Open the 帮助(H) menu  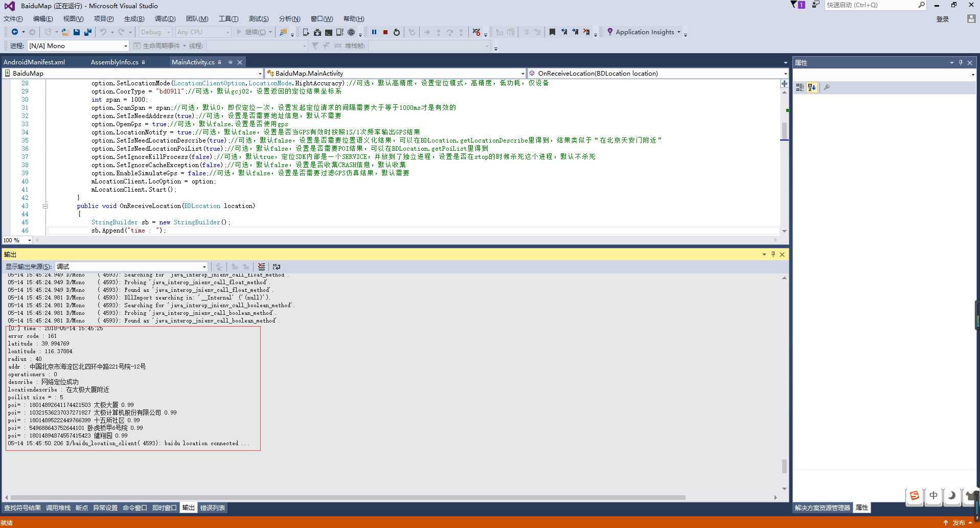coord(354,19)
